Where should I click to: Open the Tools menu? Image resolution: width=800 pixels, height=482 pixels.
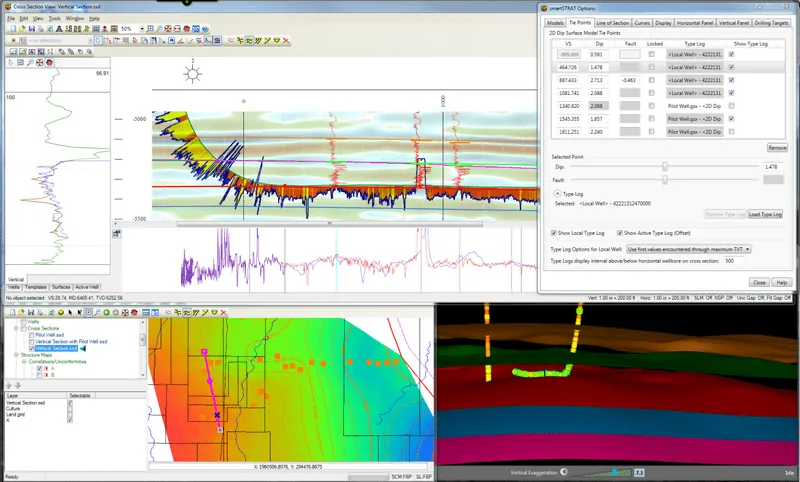click(54, 18)
